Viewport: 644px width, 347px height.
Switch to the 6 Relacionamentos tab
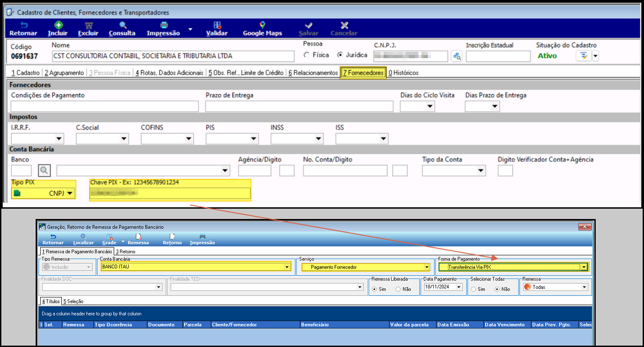(x=313, y=73)
